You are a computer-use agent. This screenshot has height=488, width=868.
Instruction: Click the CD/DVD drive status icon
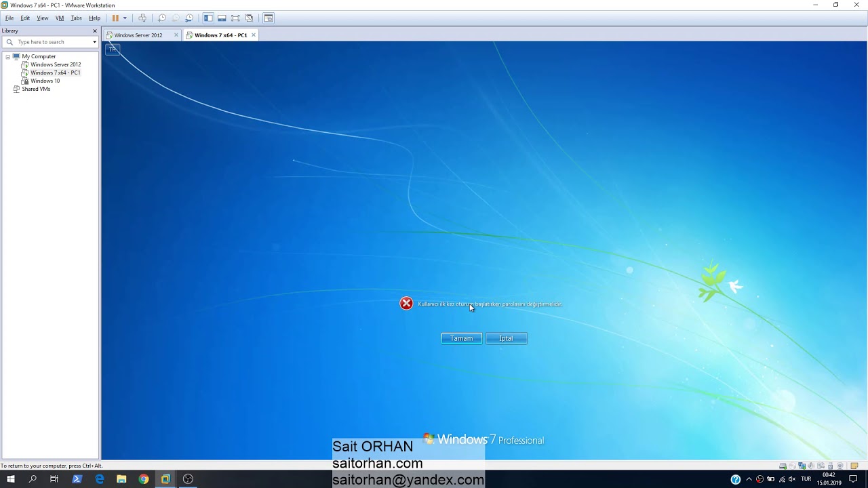tap(793, 466)
